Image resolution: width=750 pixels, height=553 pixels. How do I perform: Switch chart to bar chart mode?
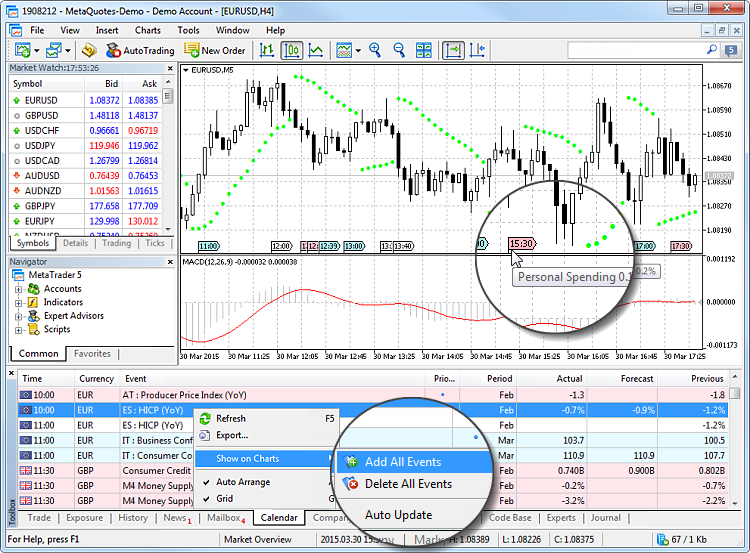tap(270, 50)
